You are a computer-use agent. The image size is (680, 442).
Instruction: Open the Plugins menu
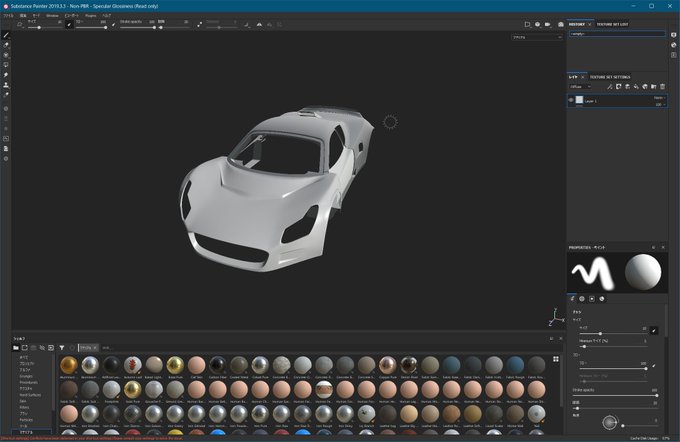coord(91,16)
